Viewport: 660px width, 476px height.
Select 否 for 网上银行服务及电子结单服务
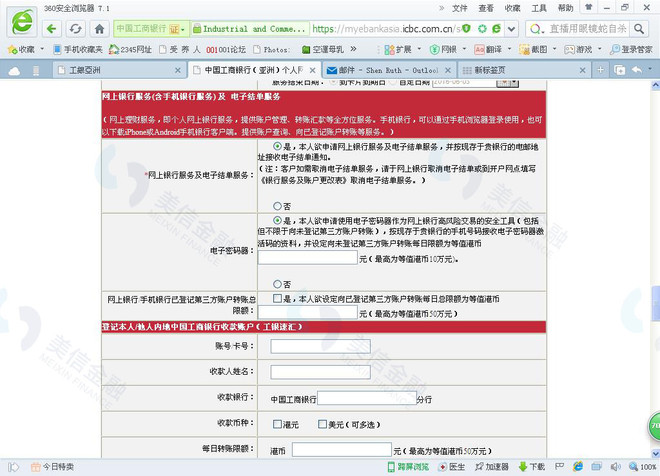277,206
